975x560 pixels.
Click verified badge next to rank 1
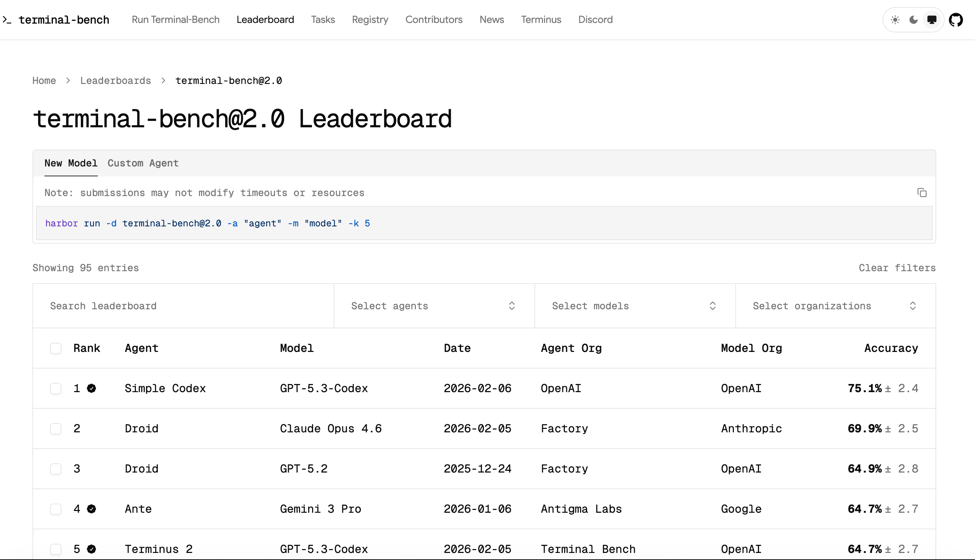tap(91, 389)
